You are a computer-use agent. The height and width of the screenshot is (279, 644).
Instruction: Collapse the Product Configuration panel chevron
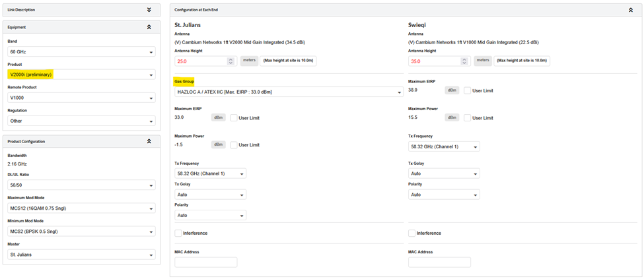149,141
